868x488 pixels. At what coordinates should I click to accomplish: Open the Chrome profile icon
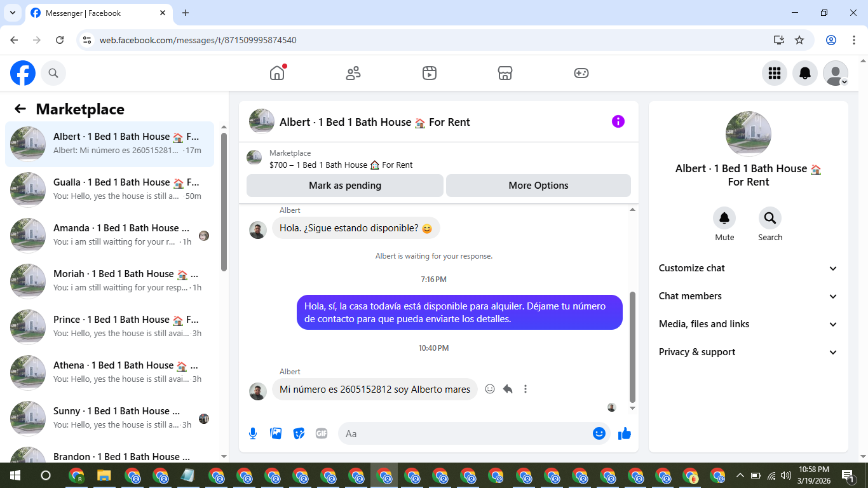pos(831,40)
